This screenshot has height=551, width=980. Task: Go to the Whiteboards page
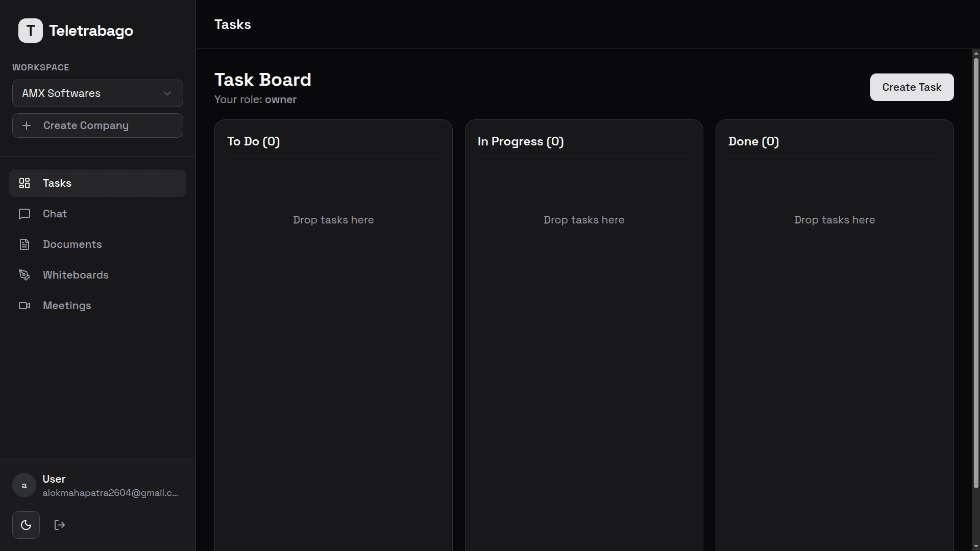(76, 275)
